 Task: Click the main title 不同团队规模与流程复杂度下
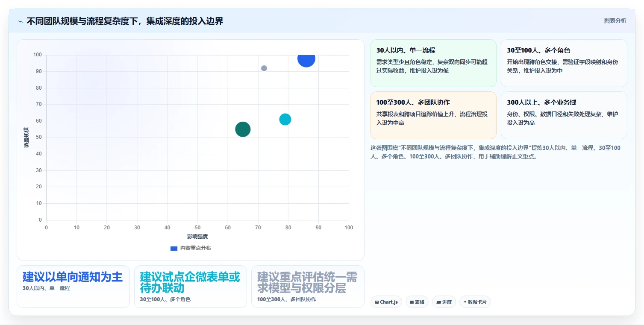(x=125, y=21)
